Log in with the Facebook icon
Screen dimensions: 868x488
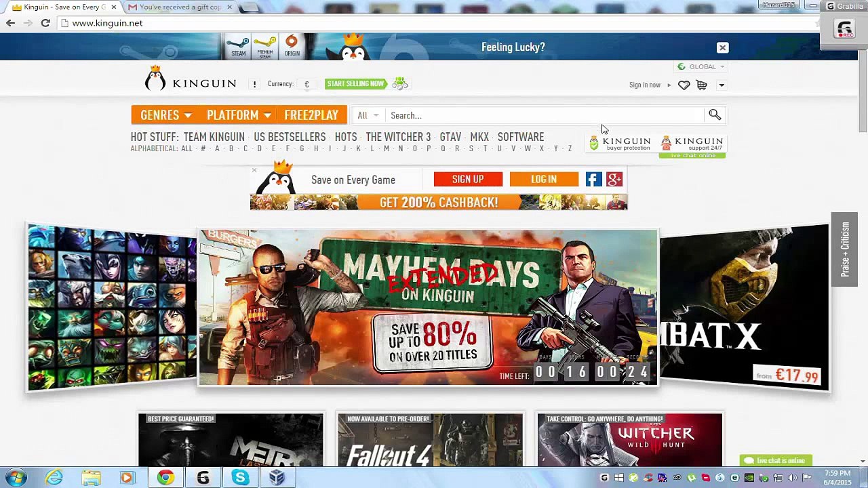pyautogui.click(x=593, y=179)
